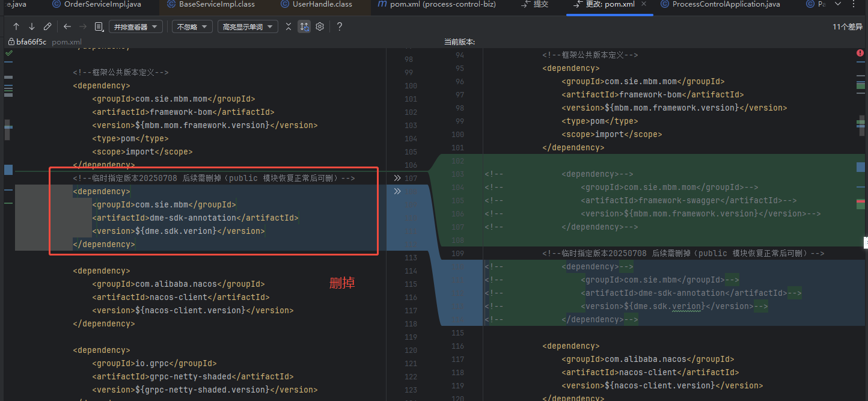Open the 并排查看器 viewer dropdown
Image resolution: width=868 pixels, height=401 pixels.
(x=136, y=26)
